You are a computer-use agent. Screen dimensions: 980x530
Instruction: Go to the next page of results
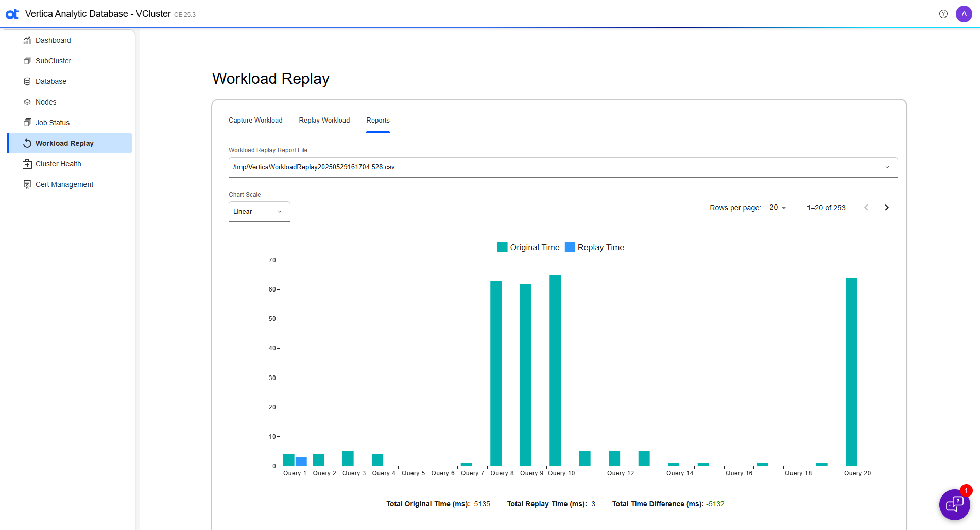click(886, 207)
